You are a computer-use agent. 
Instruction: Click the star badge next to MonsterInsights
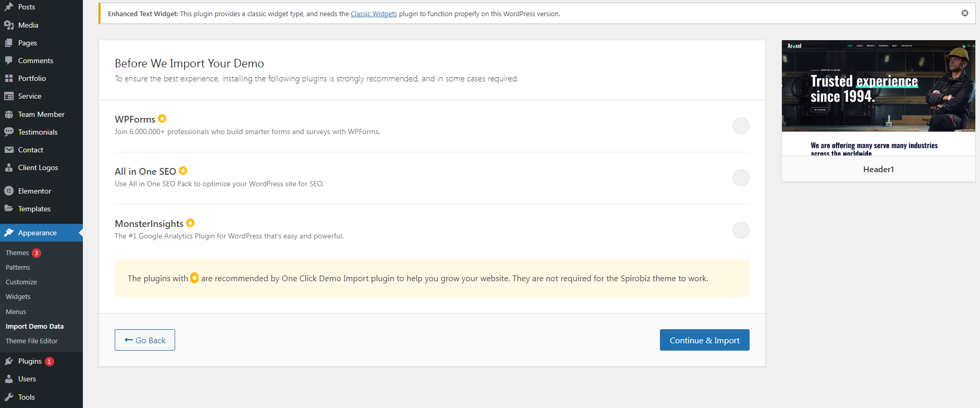point(190,223)
